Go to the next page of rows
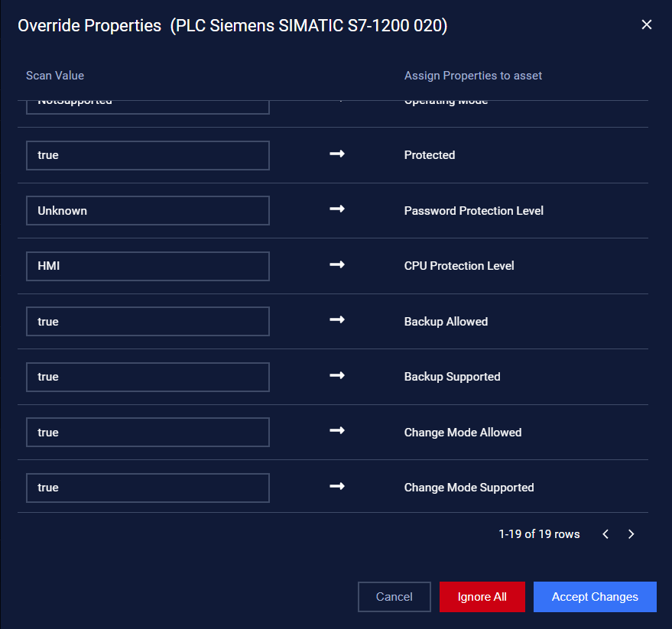 (631, 534)
